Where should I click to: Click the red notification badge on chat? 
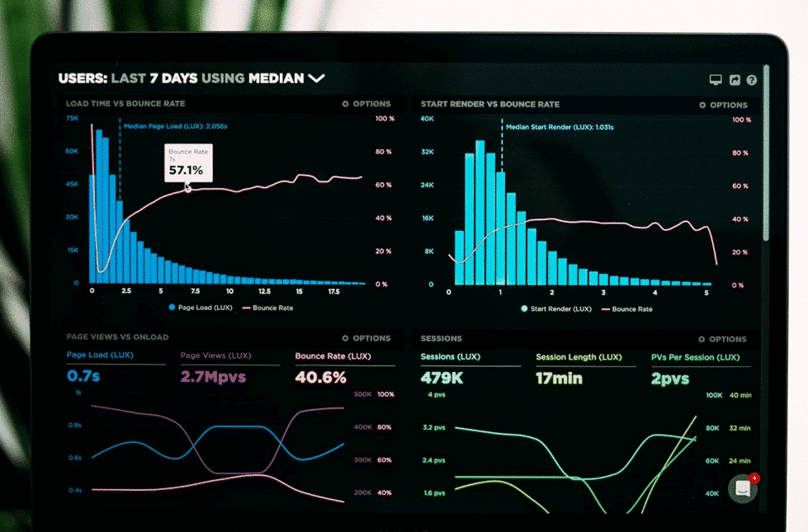754,478
